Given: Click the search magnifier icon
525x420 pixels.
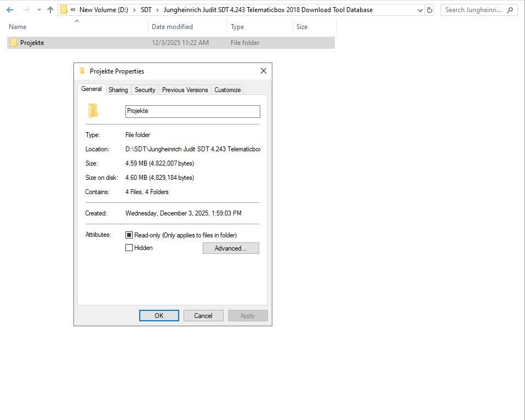Looking at the screenshot, I should click(x=510, y=10).
